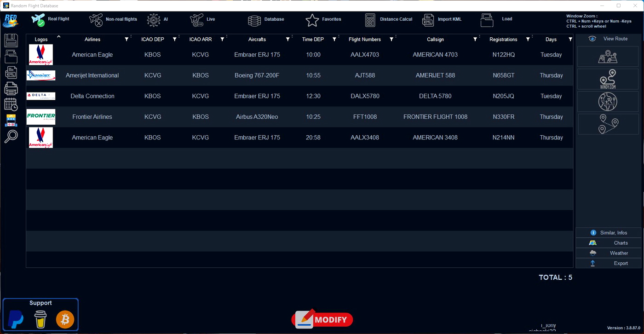This screenshot has height=334, width=644.
Task: Click departure time 20:58
Action: tap(313, 138)
